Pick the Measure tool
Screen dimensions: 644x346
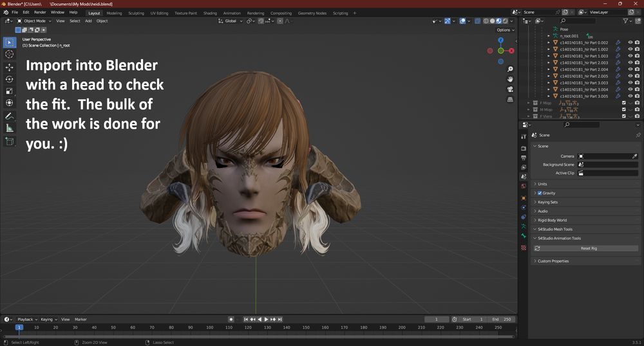[x=10, y=129]
